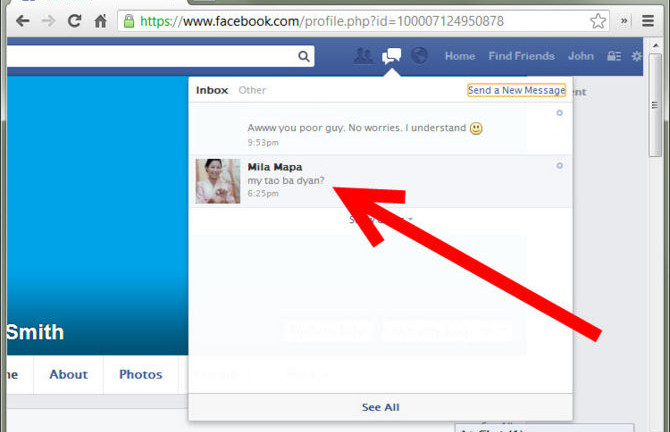Open the Photos tab on the profile
The image size is (670, 432).
(141, 374)
